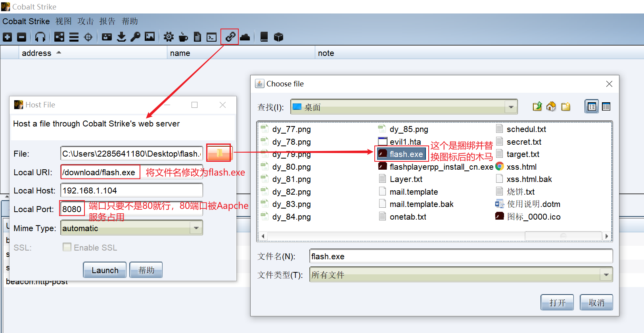Click the host a file chain link icon
Viewport: 644px width, 333px height.
coord(230,37)
